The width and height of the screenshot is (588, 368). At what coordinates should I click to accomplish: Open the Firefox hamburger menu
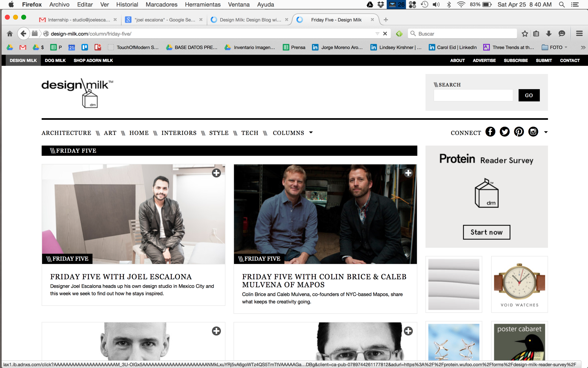point(579,34)
